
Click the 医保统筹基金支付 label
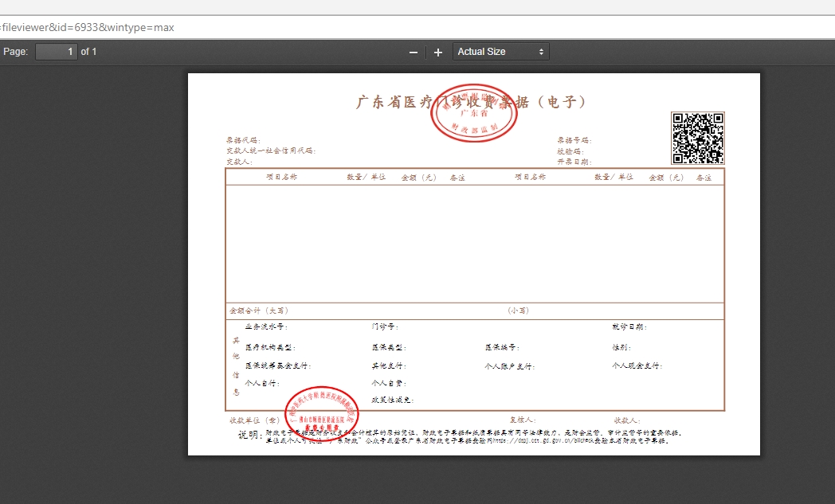pos(277,366)
